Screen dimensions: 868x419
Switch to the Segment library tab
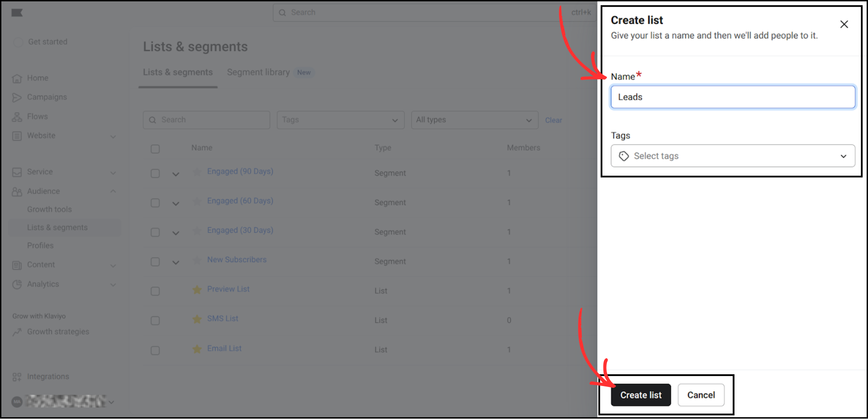coord(258,72)
